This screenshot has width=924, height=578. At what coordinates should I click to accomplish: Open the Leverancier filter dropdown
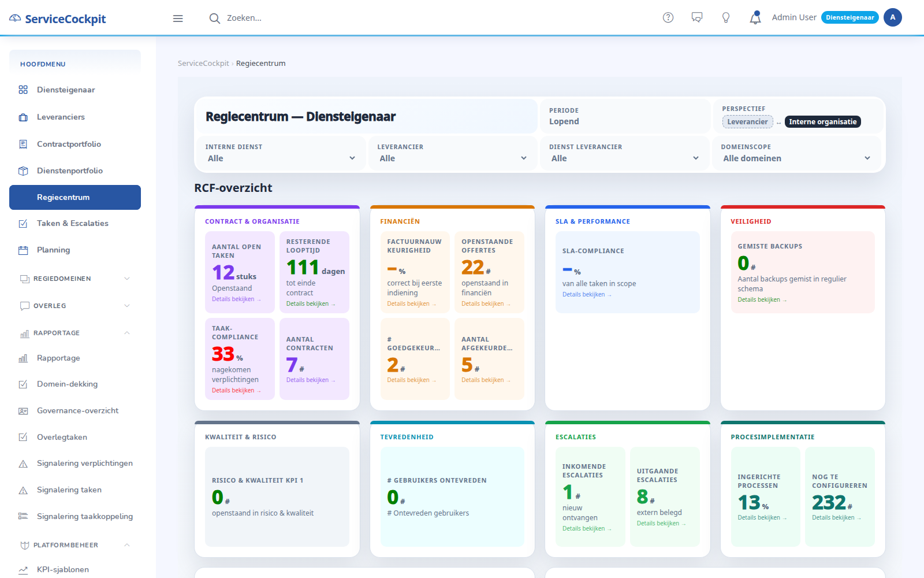tap(453, 158)
